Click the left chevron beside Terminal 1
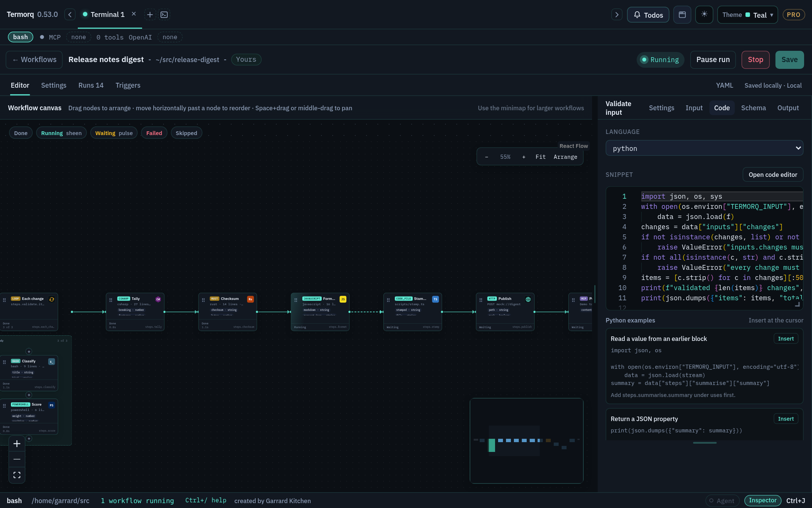The height and width of the screenshot is (508, 812). pos(70,15)
